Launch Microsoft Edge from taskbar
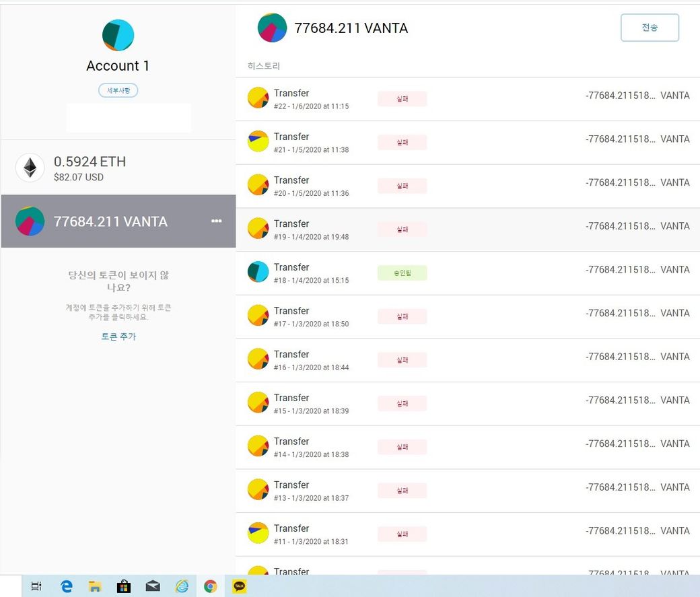The height and width of the screenshot is (597, 700). click(x=66, y=586)
